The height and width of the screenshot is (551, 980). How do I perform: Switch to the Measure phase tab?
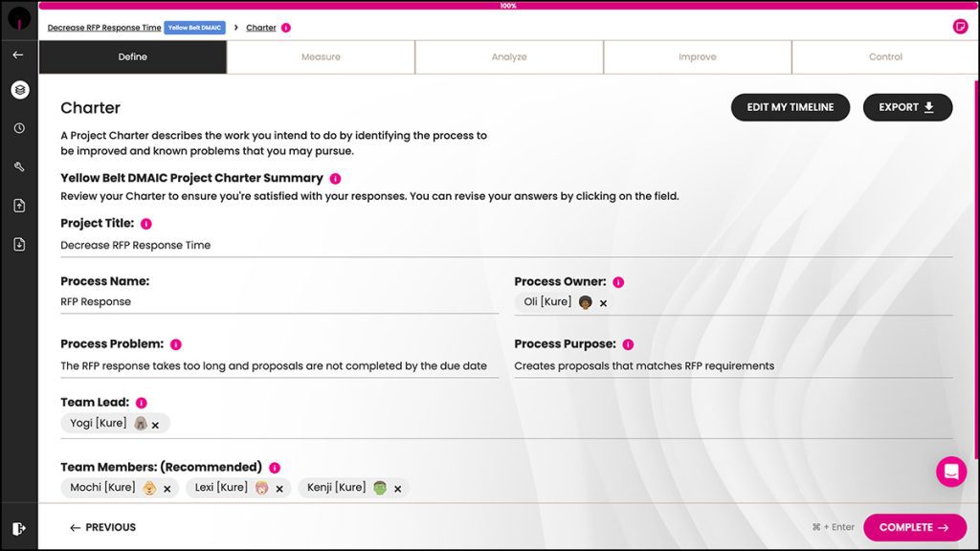coord(321,57)
